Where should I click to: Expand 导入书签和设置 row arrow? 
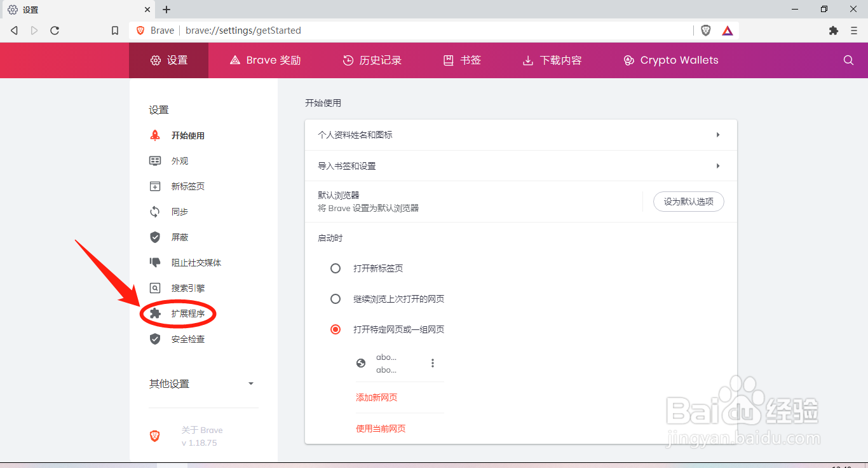coord(718,166)
